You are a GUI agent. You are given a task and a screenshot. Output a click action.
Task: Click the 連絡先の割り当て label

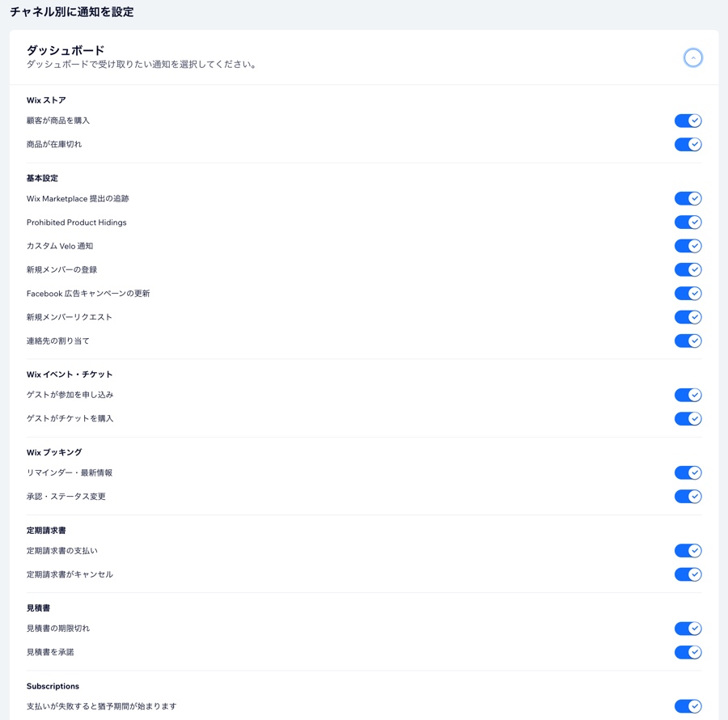(58, 341)
